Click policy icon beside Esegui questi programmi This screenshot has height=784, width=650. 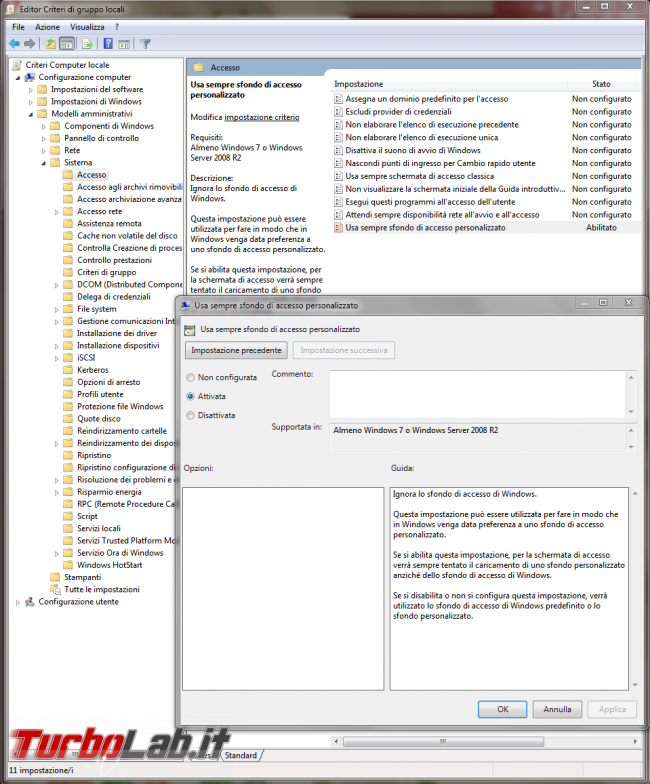point(338,202)
